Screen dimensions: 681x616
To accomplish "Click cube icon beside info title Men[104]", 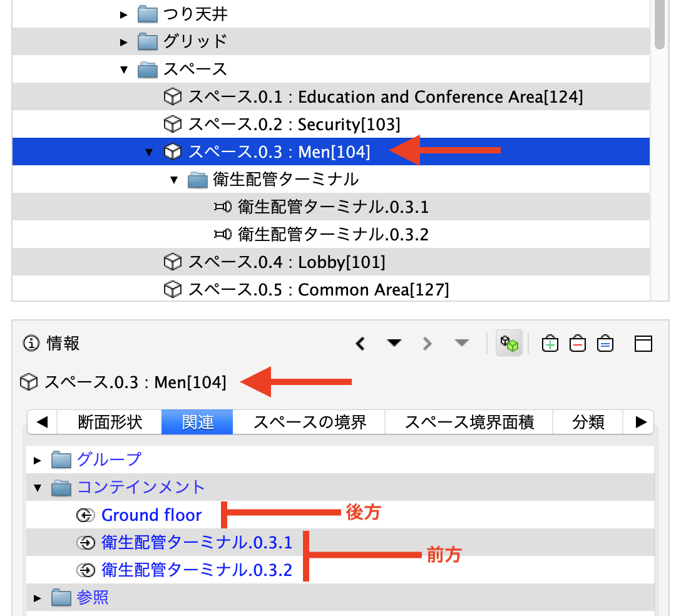I will pos(29,382).
